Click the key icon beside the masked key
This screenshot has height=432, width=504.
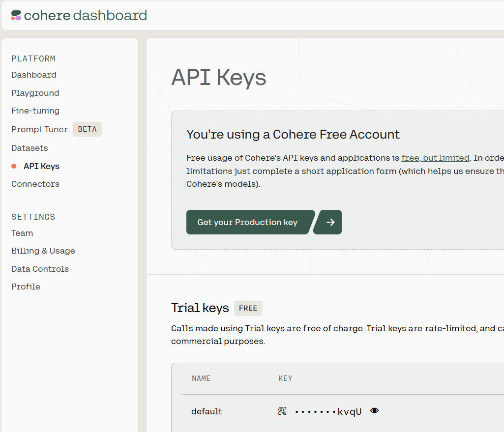point(282,411)
